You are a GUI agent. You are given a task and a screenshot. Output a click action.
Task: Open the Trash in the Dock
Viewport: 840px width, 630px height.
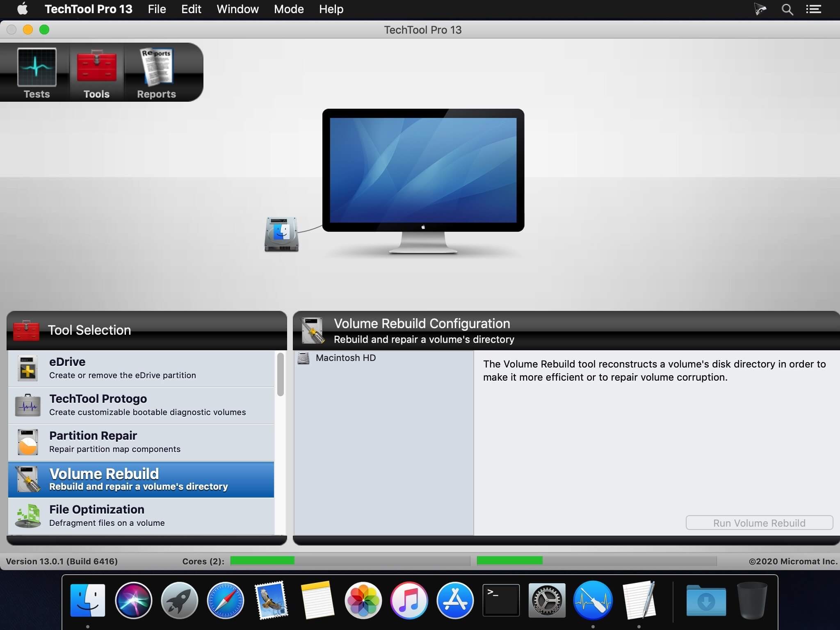click(x=752, y=600)
